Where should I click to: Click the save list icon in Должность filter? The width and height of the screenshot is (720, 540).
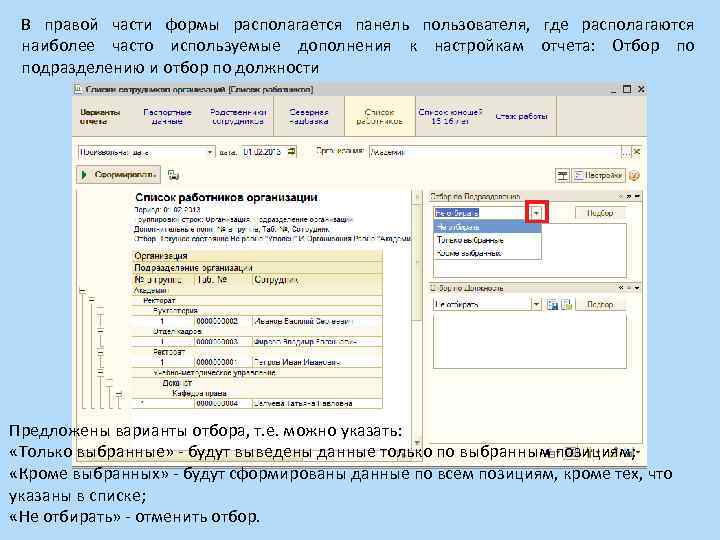552,304
